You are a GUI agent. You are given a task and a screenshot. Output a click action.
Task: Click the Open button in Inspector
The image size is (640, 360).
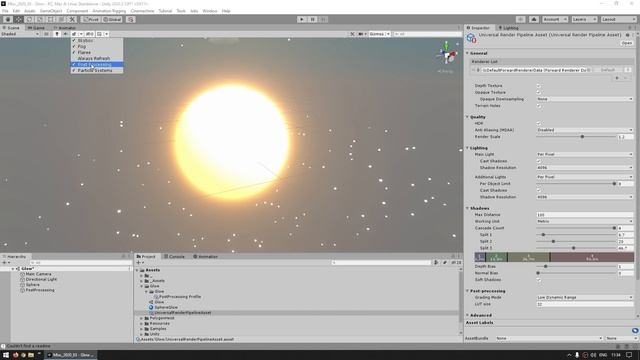627,43
